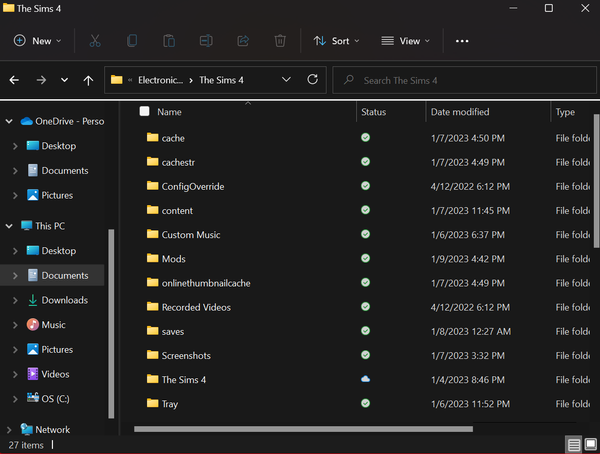Open Network in the navigation pane

[x=52, y=430]
